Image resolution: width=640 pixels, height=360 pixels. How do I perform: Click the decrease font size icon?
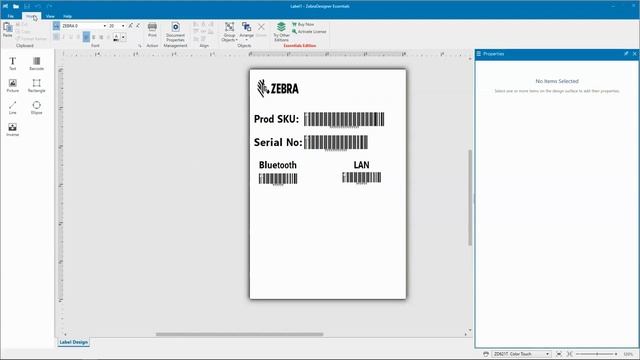coord(138,26)
